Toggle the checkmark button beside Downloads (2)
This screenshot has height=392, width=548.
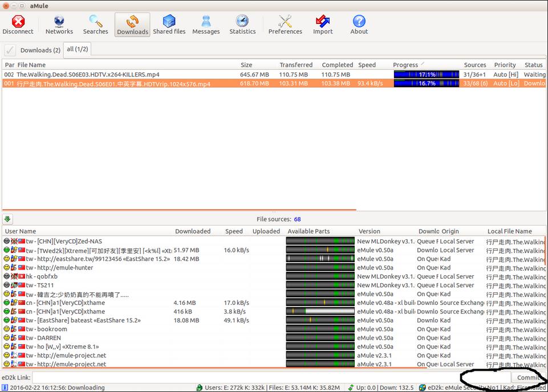[10, 50]
